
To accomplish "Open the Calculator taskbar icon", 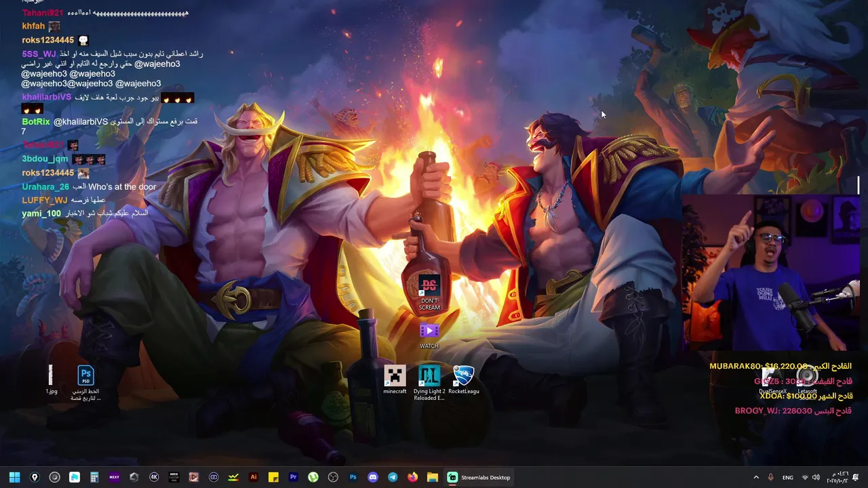I will [x=94, y=477].
